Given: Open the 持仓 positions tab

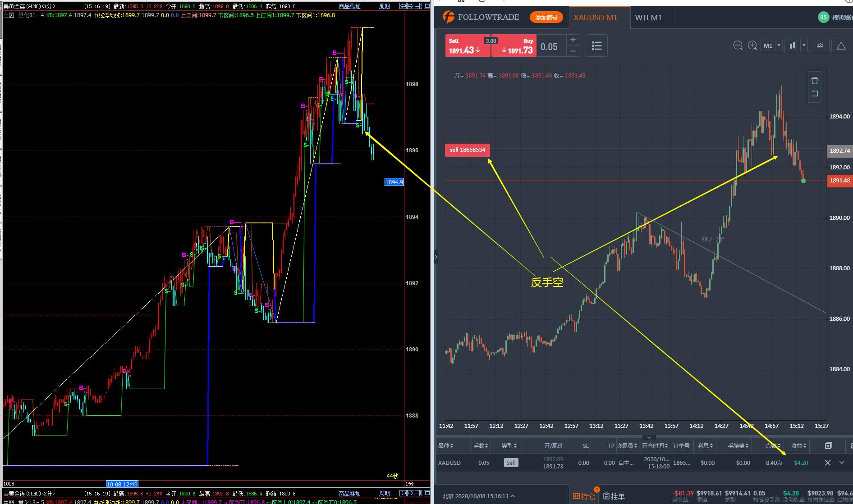Looking at the screenshot, I should click(x=584, y=496).
